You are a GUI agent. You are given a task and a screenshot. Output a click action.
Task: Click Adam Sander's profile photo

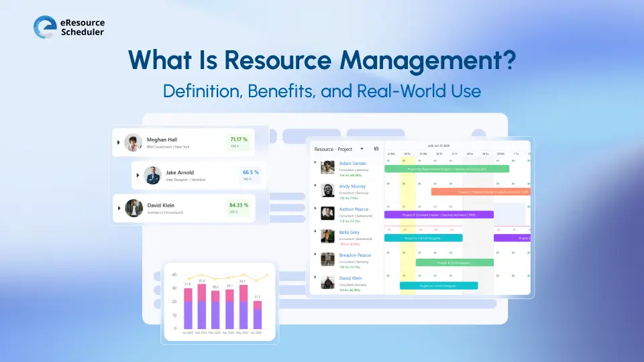coord(327,168)
